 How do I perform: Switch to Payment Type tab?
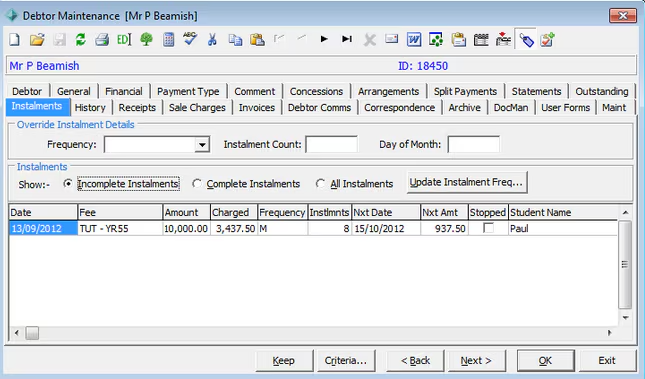[188, 91]
